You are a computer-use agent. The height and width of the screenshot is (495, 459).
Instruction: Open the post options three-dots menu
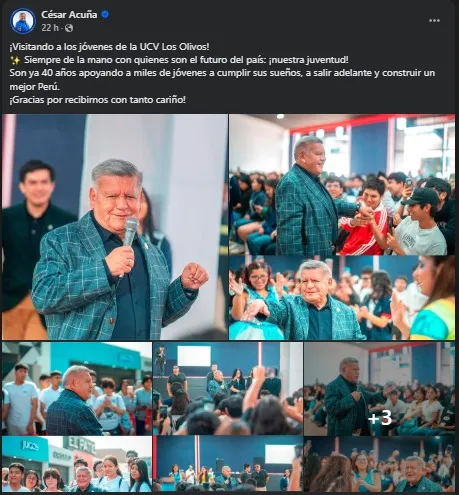[x=434, y=21]
